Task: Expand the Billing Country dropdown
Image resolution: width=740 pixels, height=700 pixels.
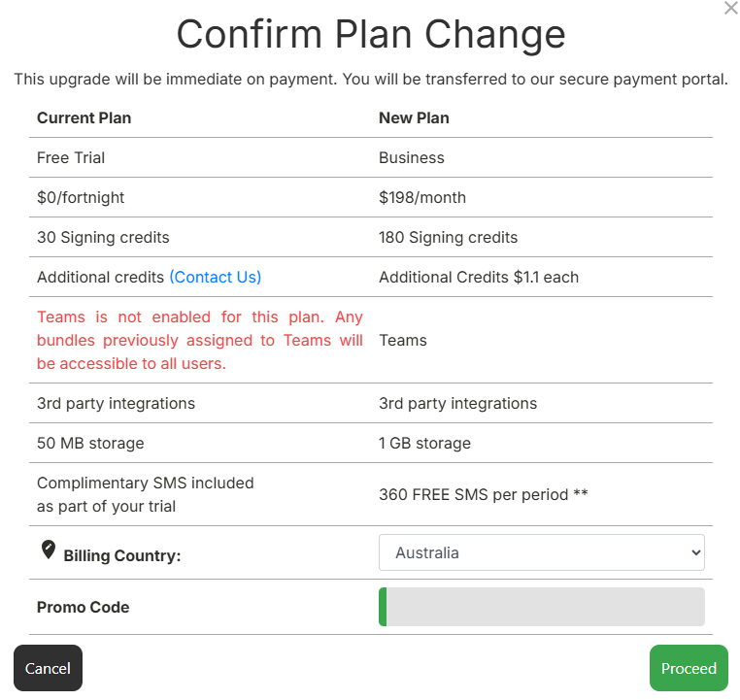Action: 541,552
